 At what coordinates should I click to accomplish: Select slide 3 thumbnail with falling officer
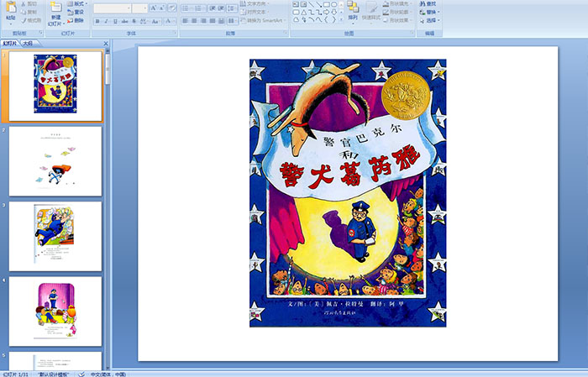coord(55,236)
